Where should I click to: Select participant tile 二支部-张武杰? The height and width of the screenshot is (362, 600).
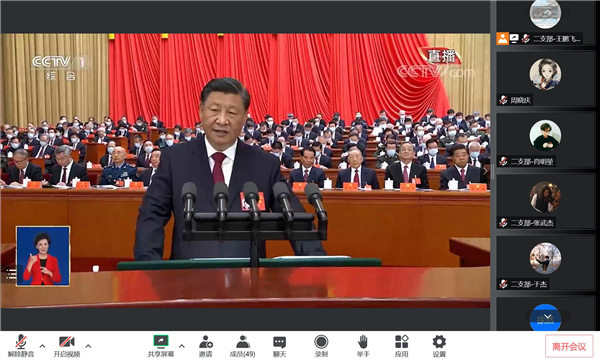[x=545, y=202]
